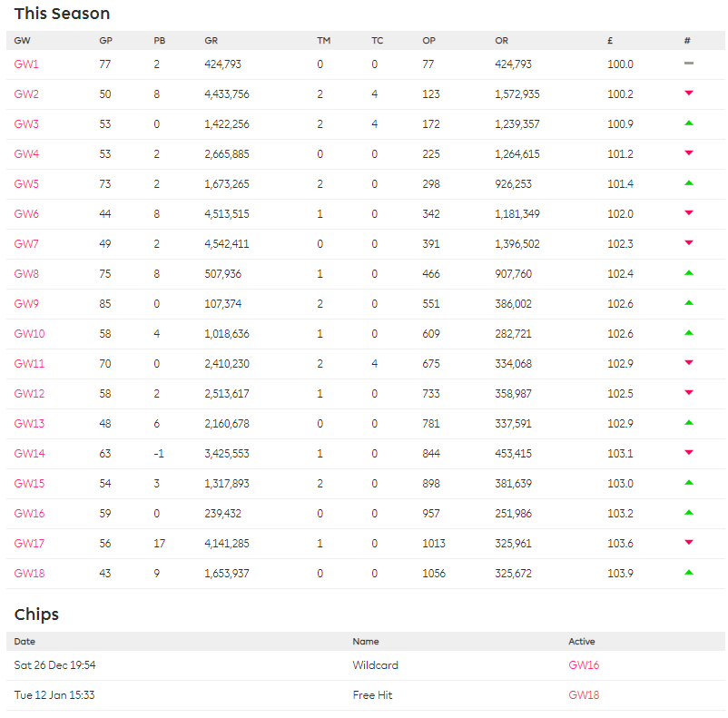Open the GW18 link in Free Hit row
This screenshot has width=728, height=718.
pos(584,695)
